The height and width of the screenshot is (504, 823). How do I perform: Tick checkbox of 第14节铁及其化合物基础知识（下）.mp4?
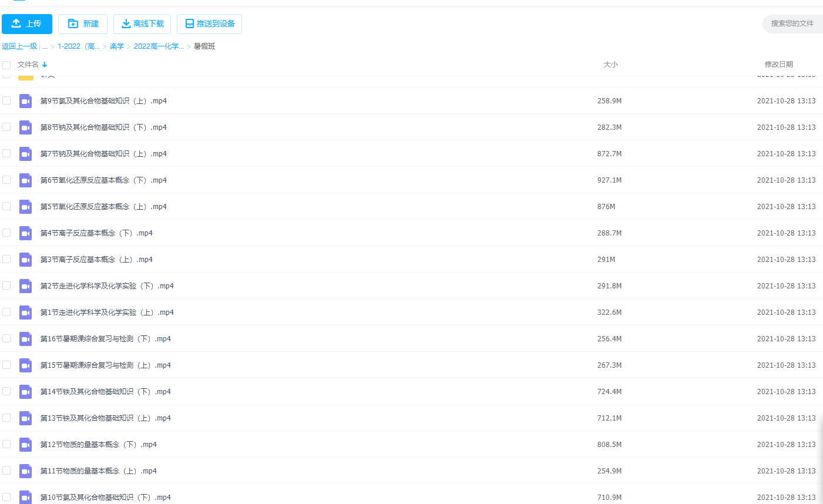tap(6, 391)
